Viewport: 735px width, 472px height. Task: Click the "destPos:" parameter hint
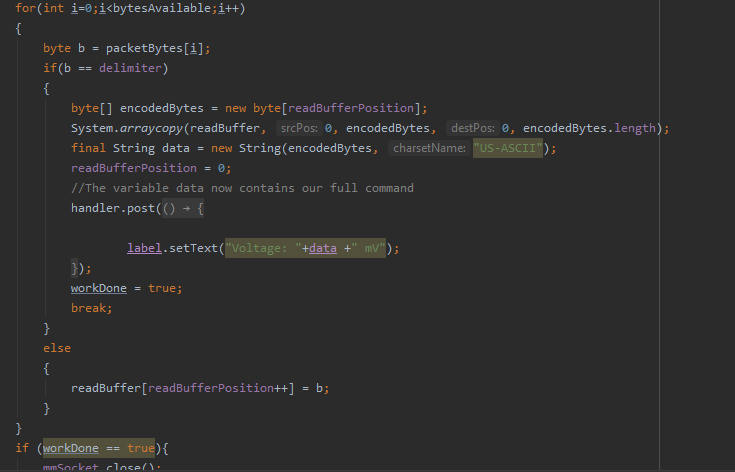(472, 128)
